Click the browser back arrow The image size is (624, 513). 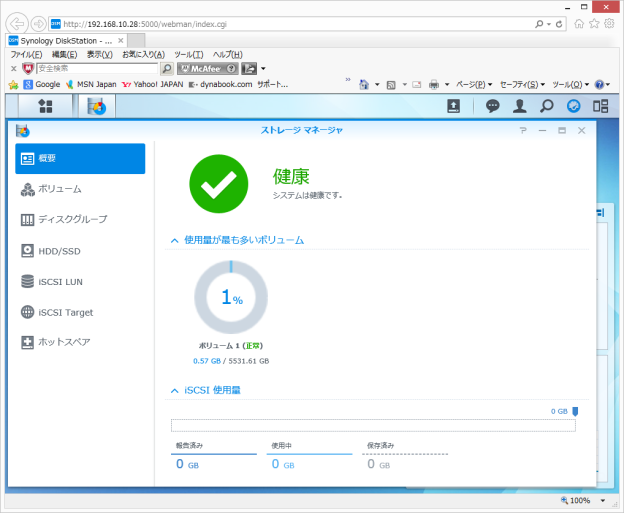[17, 24]
